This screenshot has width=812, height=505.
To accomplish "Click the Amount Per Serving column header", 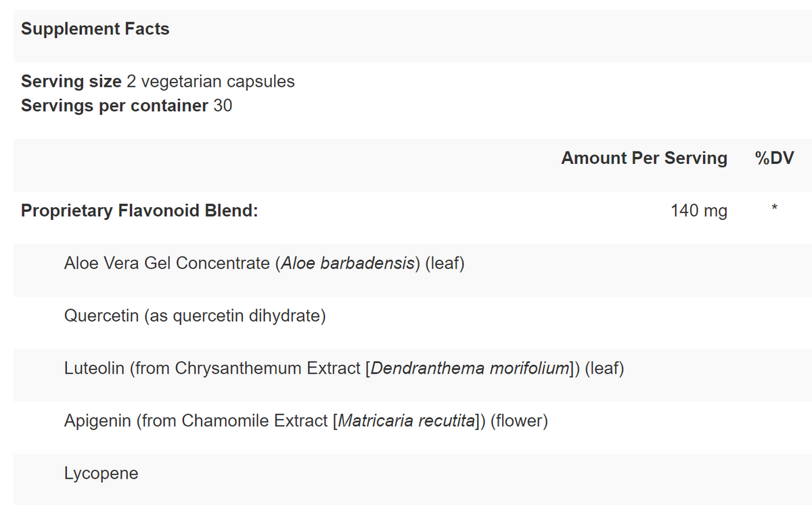I will pos(644,158).
